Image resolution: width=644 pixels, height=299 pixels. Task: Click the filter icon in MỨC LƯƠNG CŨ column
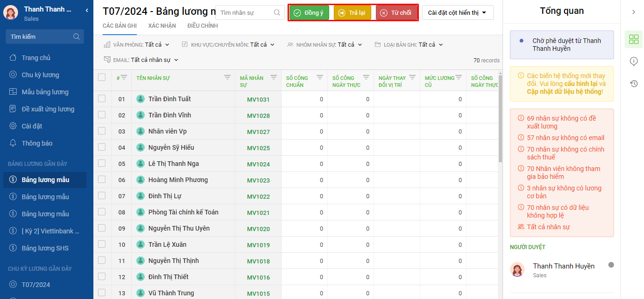(x=459, y=77)
